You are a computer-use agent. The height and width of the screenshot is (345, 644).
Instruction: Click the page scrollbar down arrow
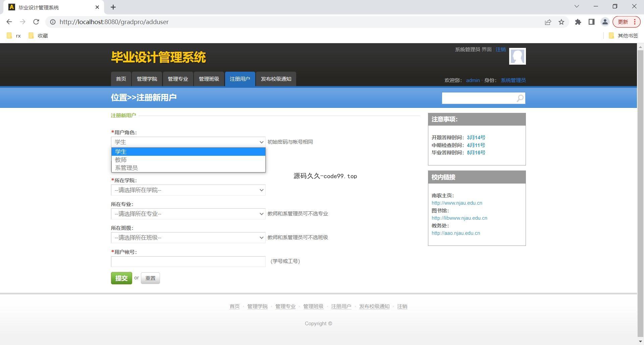[640, 342]
